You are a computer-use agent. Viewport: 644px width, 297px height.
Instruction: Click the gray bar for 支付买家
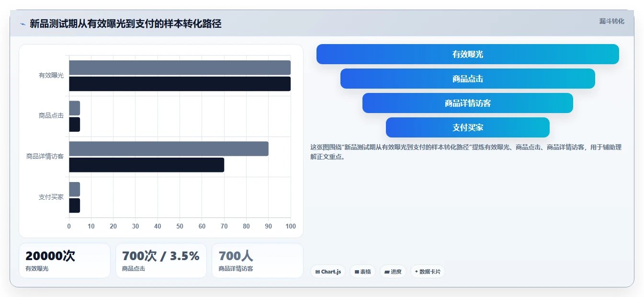(x=74, y=189)
